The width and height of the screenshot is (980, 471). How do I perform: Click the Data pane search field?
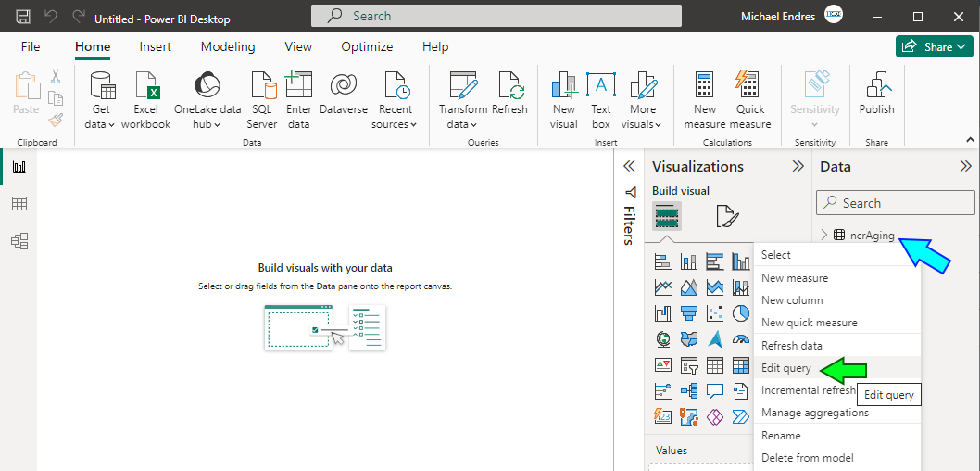pos(895,203)
